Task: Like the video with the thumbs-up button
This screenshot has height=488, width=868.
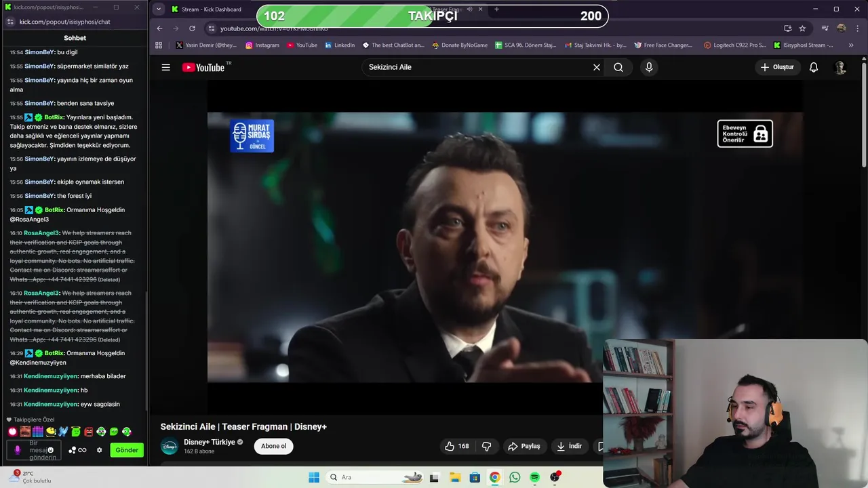Action: click(457, 446)
